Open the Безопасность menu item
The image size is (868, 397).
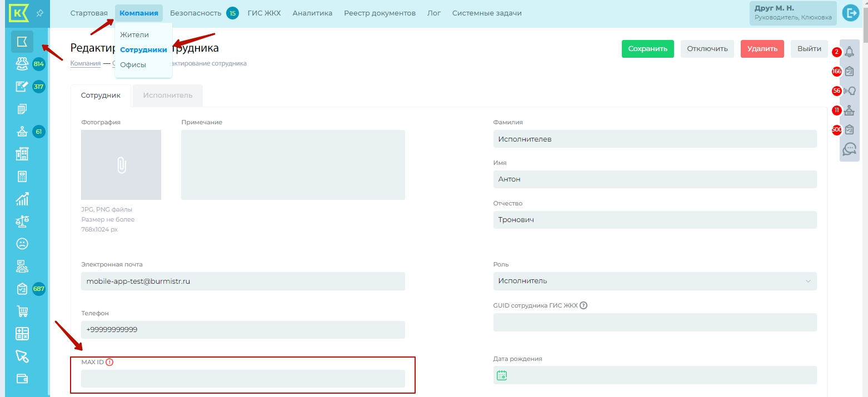(x=196, y=13)
